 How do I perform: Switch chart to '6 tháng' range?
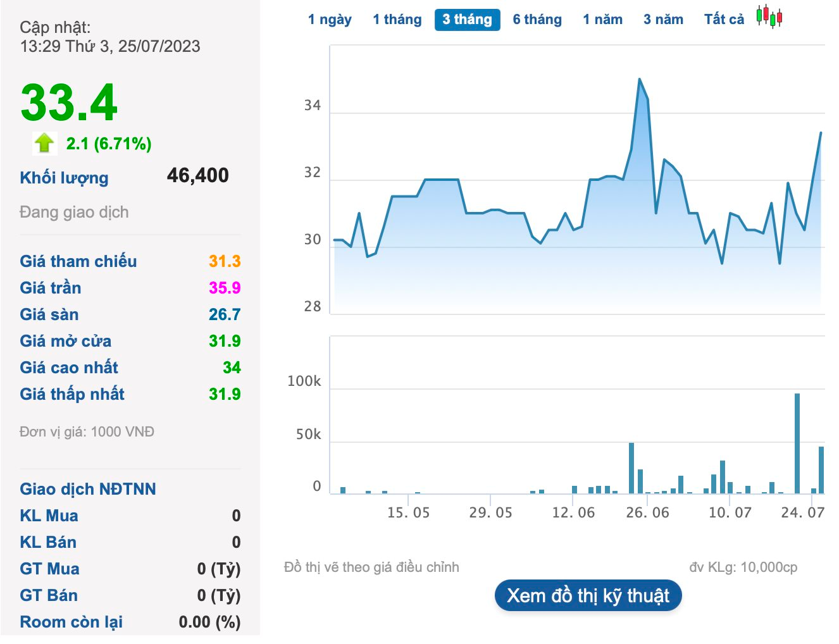(x=537, y=20)
